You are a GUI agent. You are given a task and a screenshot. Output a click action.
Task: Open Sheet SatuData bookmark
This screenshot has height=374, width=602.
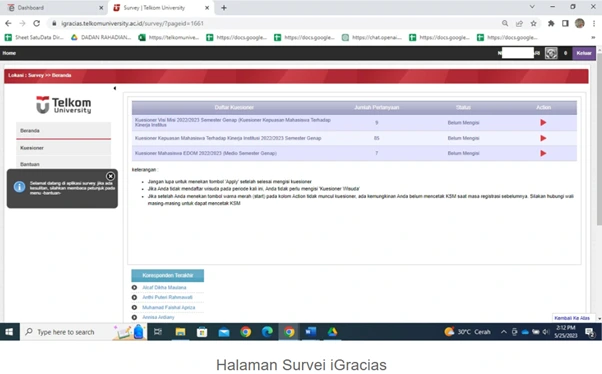(x=33, y=37)
